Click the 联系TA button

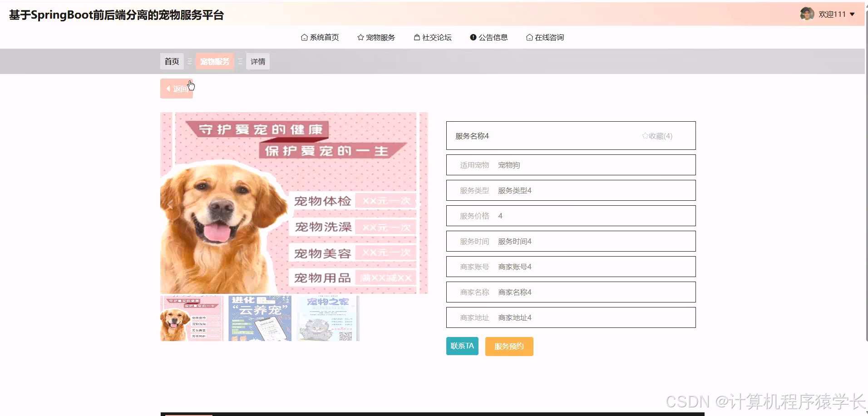[x=462, y=346]
